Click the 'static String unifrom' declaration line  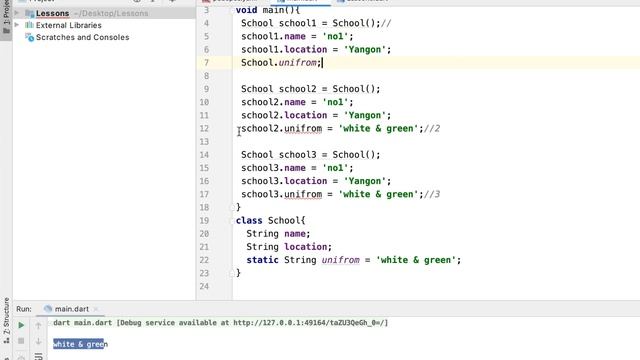point(353,260)
